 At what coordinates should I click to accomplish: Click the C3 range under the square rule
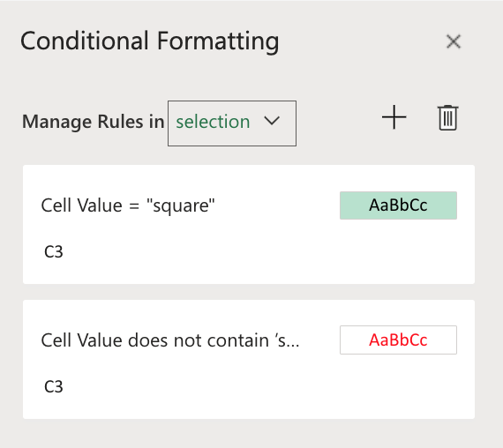pyautogui.click(x=54, y=251)
